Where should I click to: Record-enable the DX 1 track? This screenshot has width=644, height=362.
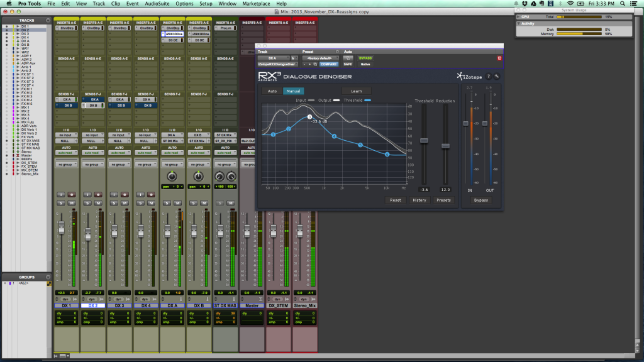tap(71, 194)
